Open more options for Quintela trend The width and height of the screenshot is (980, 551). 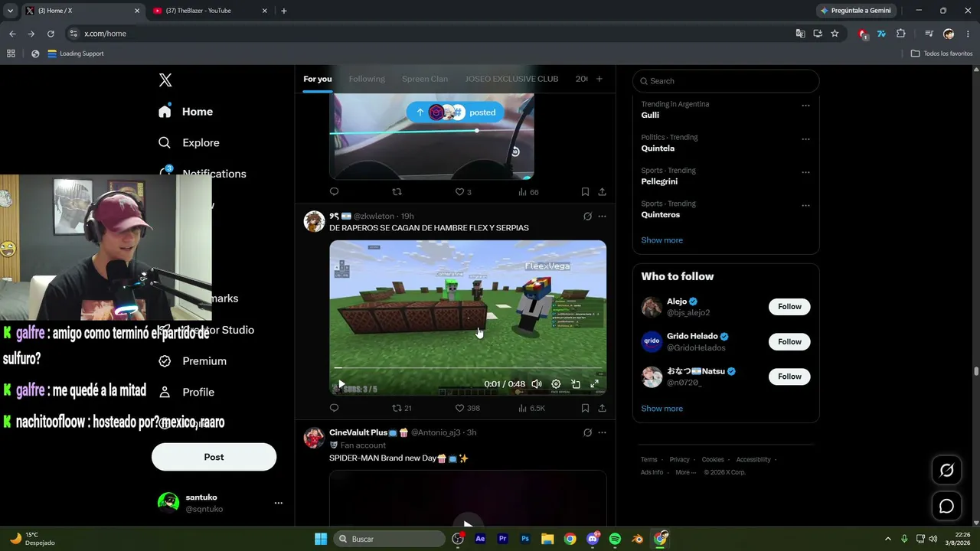(x=805, y=139)
